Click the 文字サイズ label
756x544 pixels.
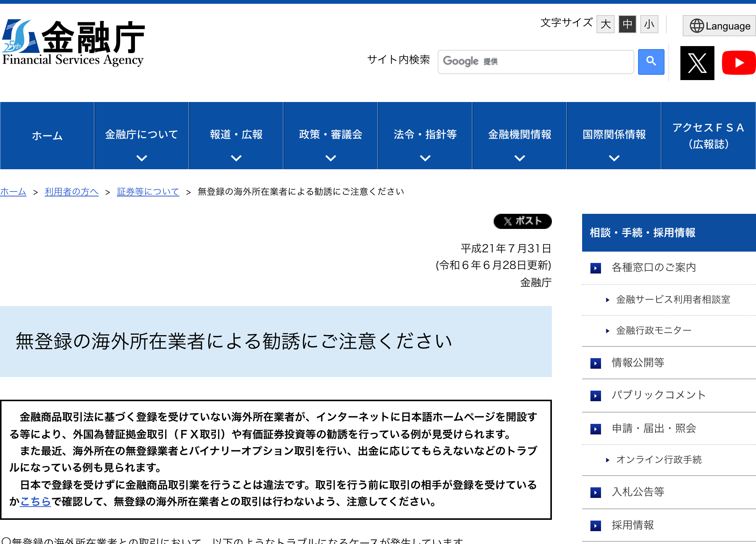[x=566, y=23]
